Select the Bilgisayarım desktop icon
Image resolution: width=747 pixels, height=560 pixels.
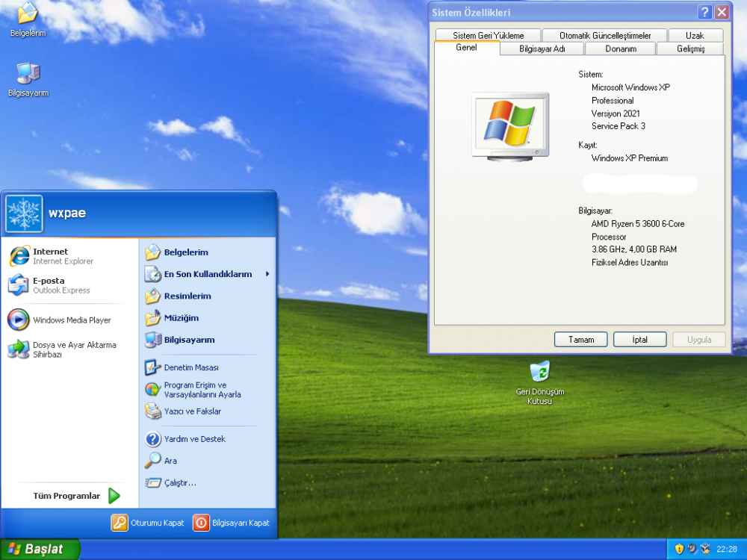pyautogui.click(x=28, y=74)
